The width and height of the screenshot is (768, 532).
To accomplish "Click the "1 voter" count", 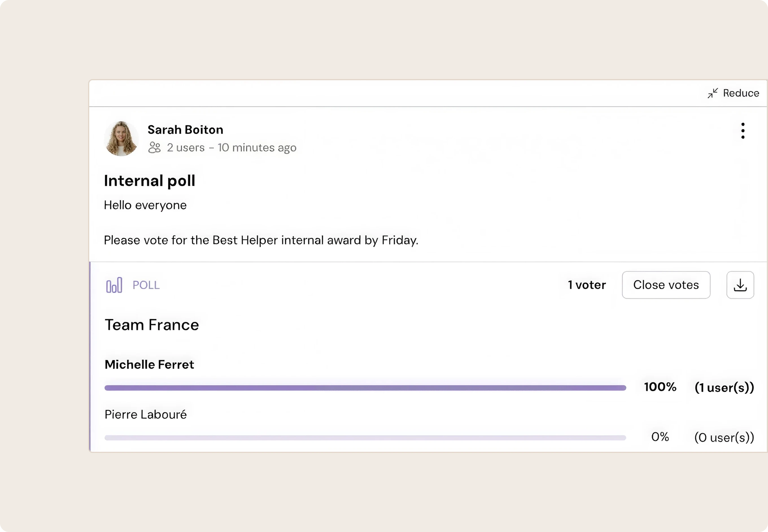I will (x=587, y=285).
